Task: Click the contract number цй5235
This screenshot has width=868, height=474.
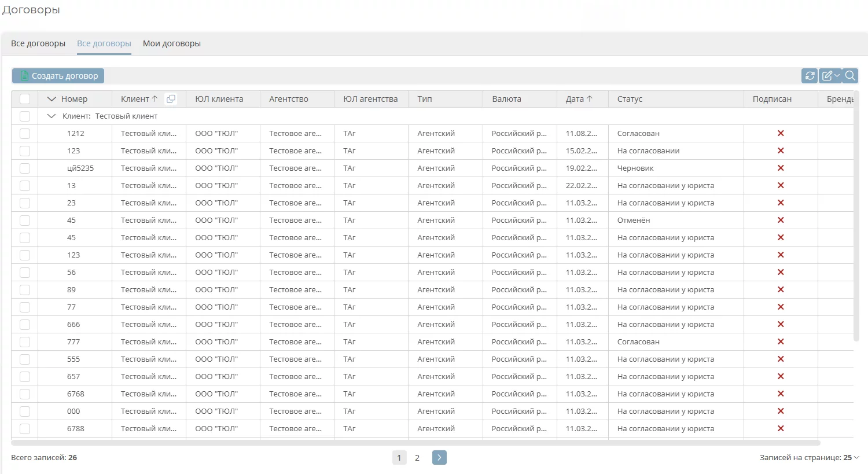Action: point(80,168)
